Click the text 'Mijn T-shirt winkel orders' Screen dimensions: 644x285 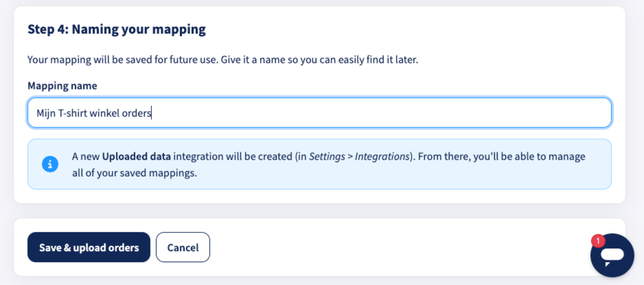tap(94, 113)
